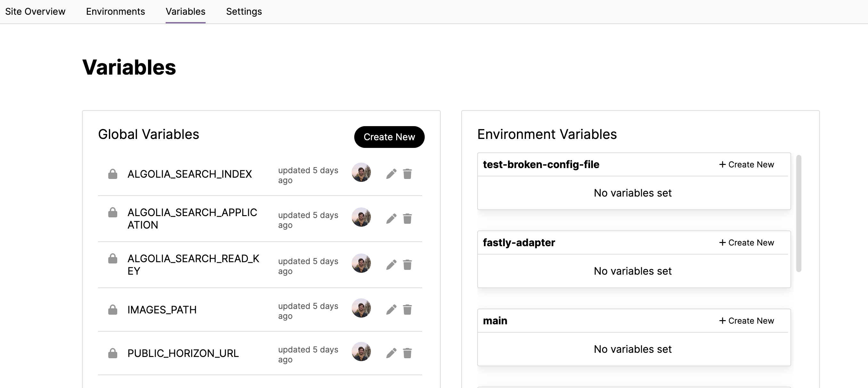868x388 pixels.
Task: Click the test-broken-config-file environment heading
Action: [541, 165]
